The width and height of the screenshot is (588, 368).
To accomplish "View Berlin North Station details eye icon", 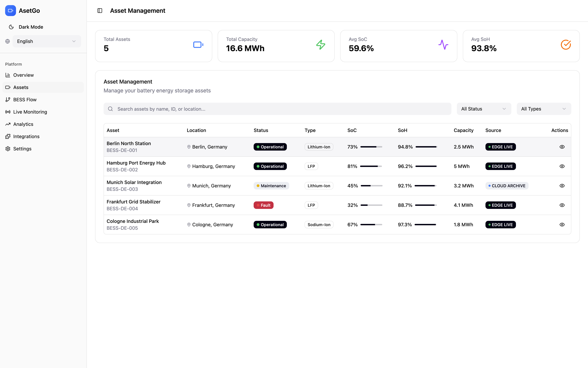I will click(562, 147).
